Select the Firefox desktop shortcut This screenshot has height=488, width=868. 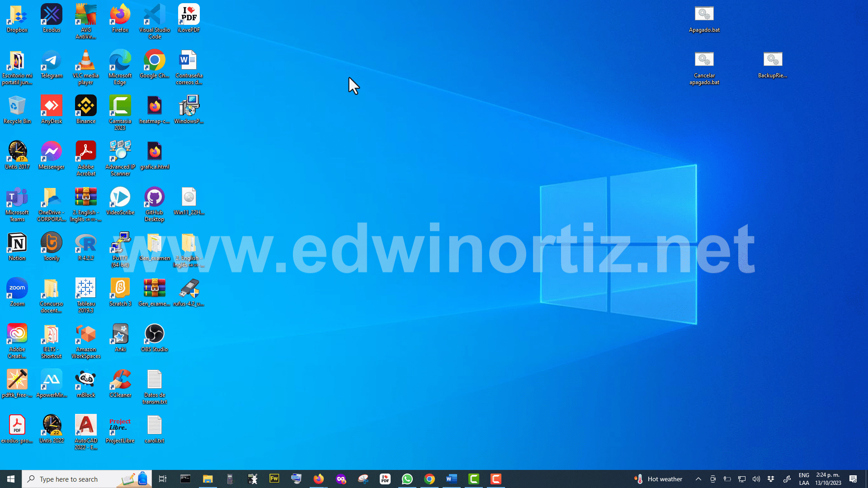(120, 19)
